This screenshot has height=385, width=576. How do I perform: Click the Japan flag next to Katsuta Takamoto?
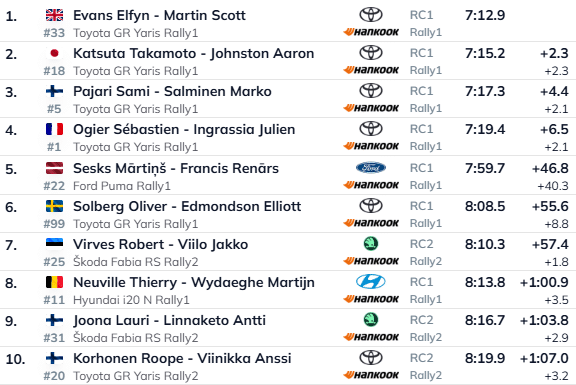click(54, 53)
